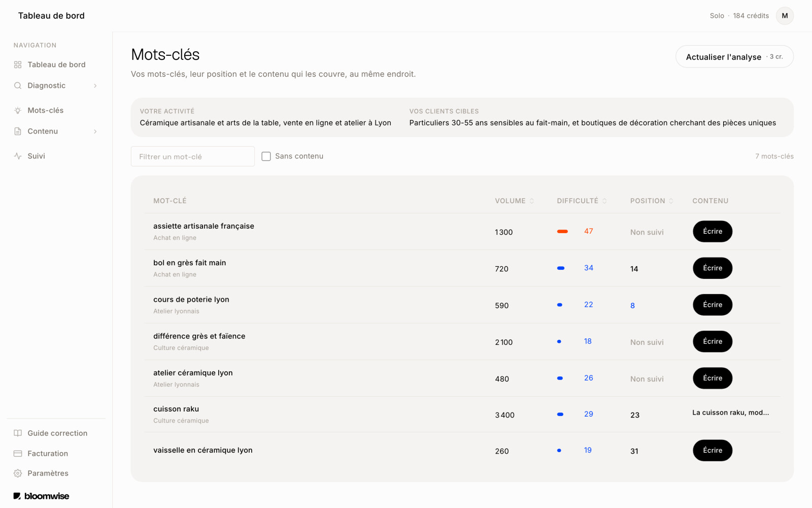Focus the Filtrer un mot-clé field

pyautogui.click(x=193, y=156)
